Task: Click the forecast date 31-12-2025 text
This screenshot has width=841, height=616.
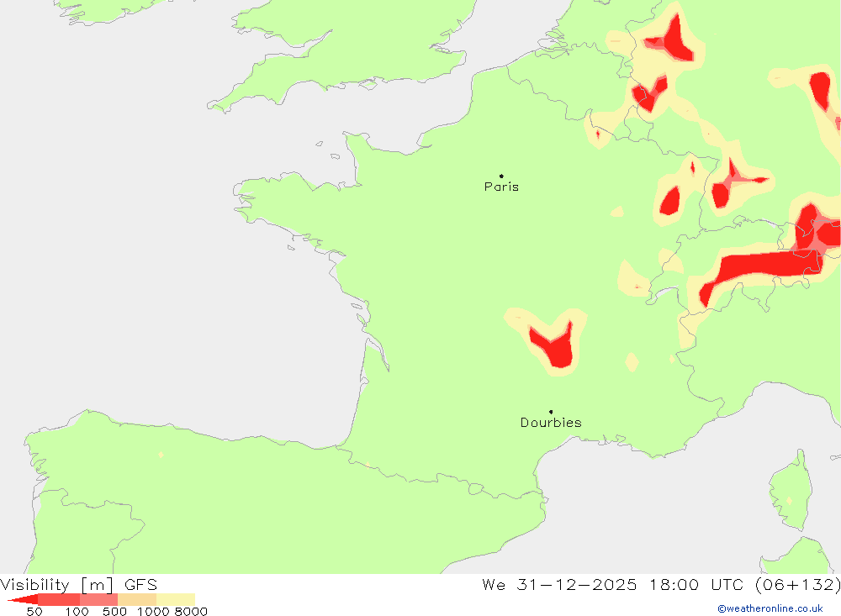Action: (x=577, y=584)
